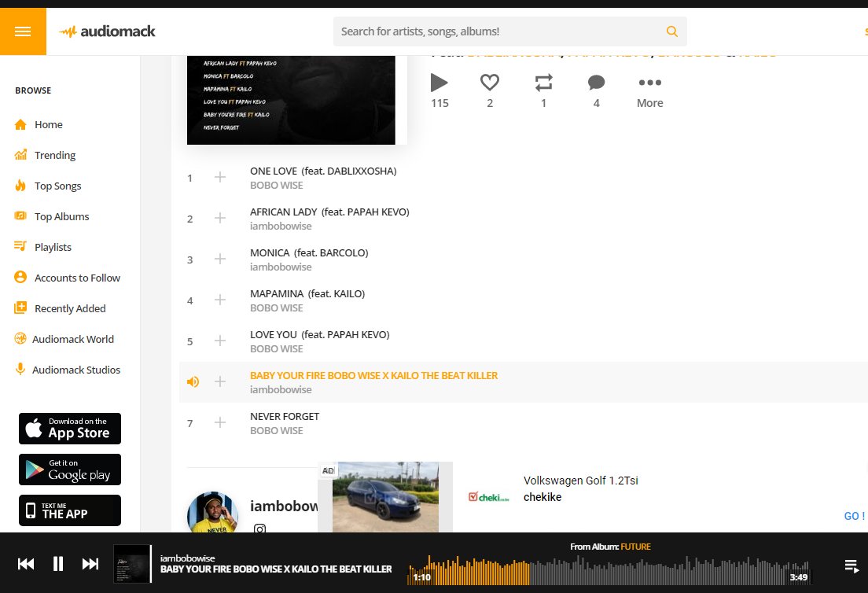The image size is (868, 593).
Task: Seek within the player waveform
Action: tap(609, 570)
